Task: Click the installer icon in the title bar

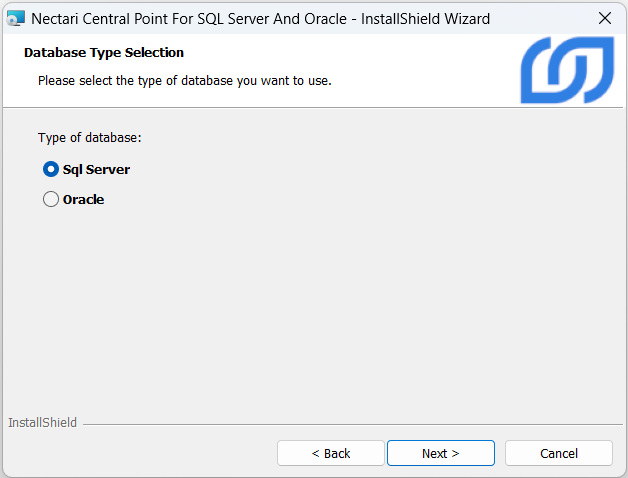Action: coord(16,18)
